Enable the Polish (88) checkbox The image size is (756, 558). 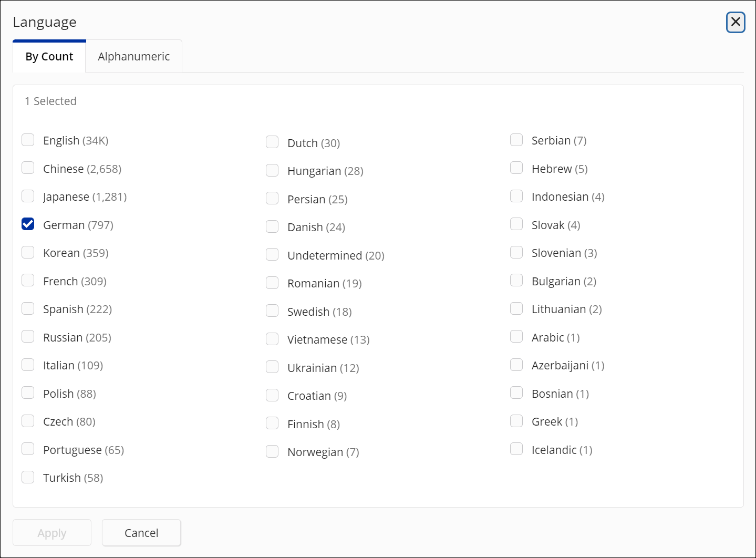28,393
